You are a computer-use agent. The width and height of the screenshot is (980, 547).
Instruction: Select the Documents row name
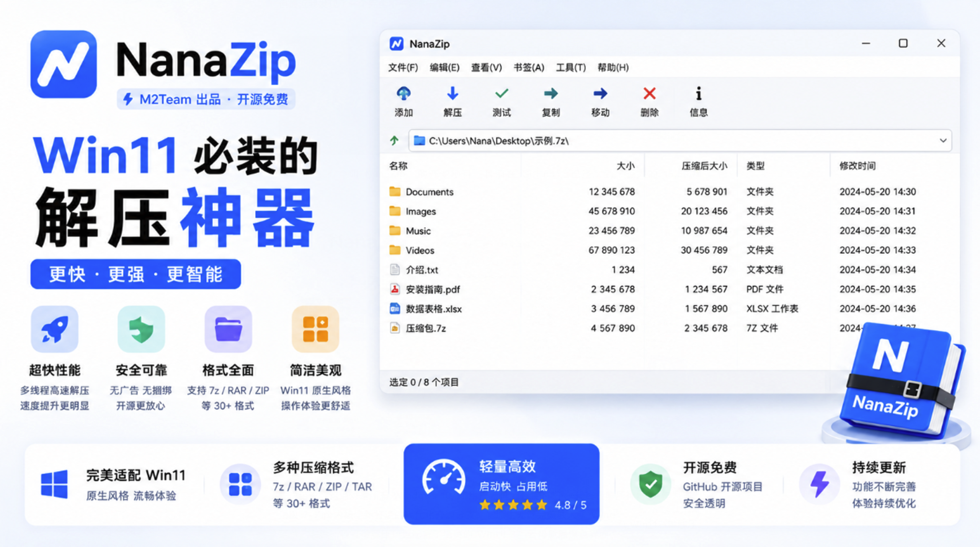(430, 192)
